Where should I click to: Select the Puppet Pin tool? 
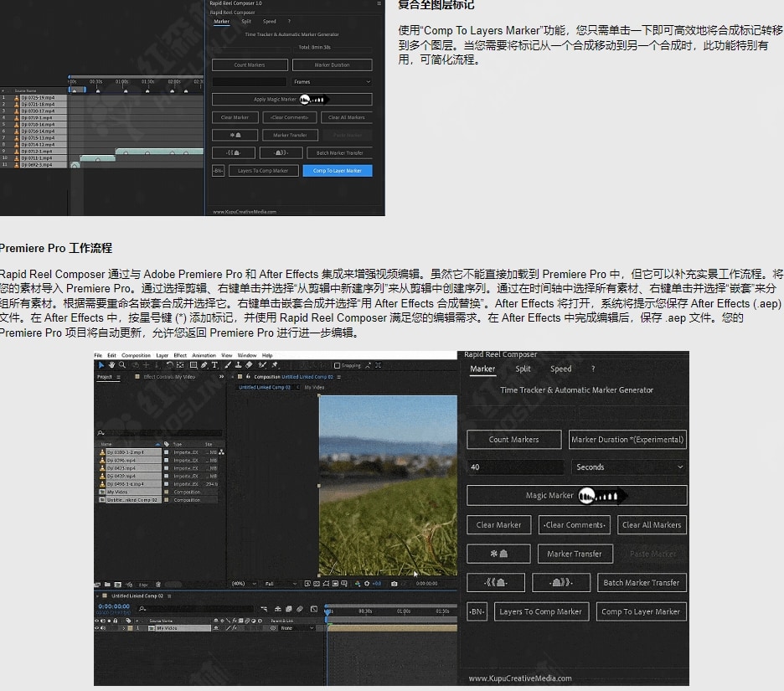[x=275, y=365]
